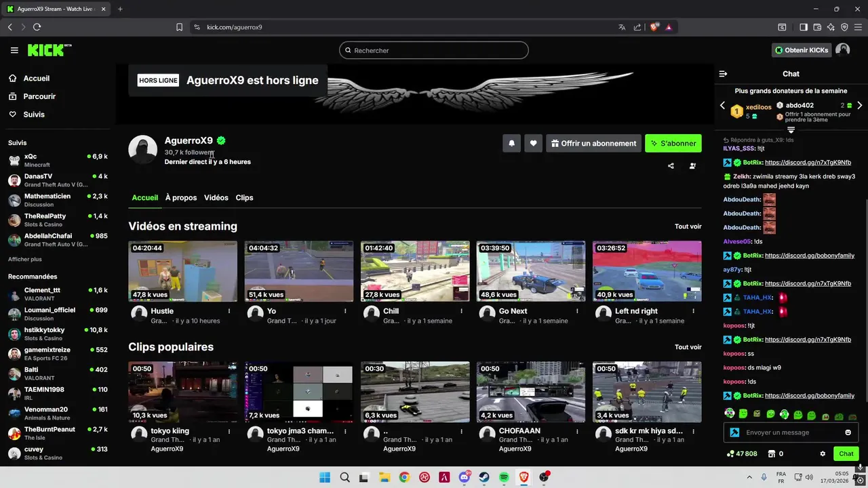Open the Hustle video thumbnail
868x488 pixels.
183,271
